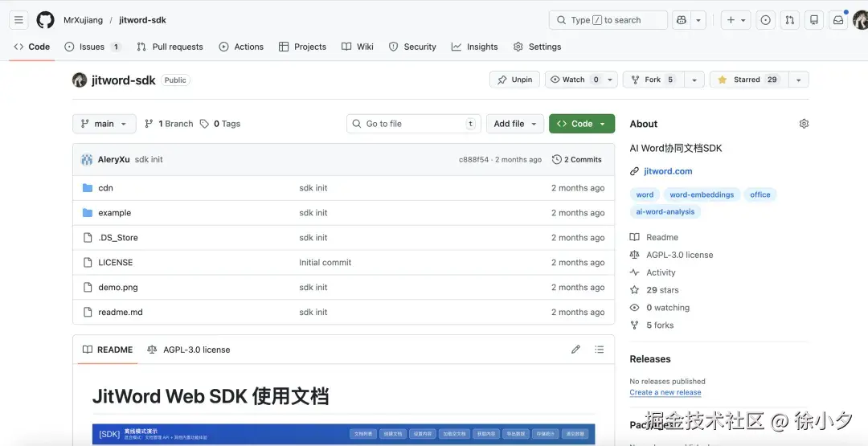Click the About section gear icon
Image resolution: width=868 pixels, height=446 pixels.
point(804,124)
